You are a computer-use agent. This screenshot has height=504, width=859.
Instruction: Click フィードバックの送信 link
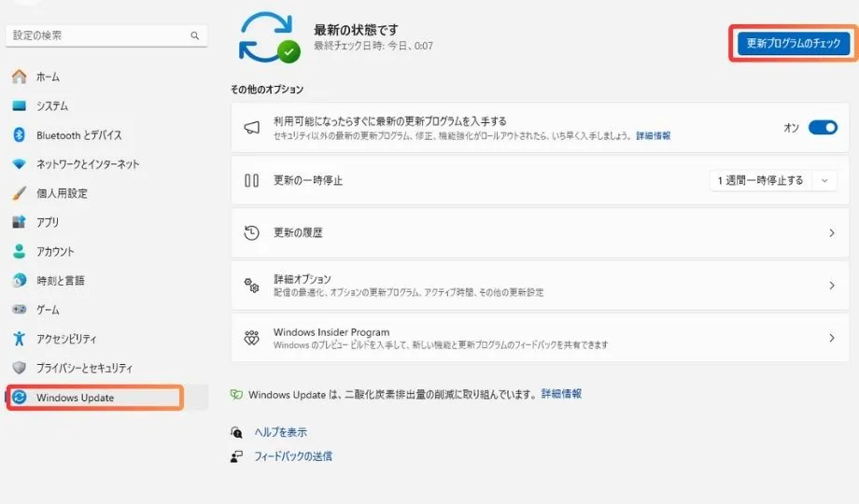pyautogui.click(x=293, y=456)
